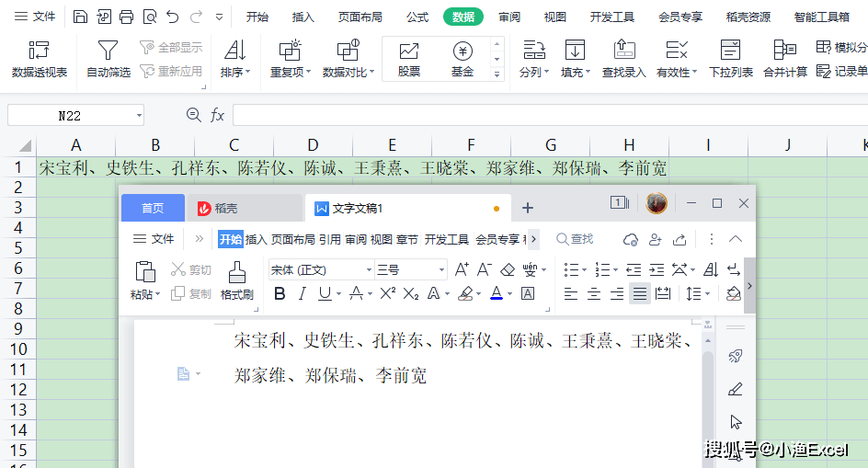The width and height of the screenshot is (868, 468).
Task: Undo the last action in the spreadsheet
Action: pos(173,17)
